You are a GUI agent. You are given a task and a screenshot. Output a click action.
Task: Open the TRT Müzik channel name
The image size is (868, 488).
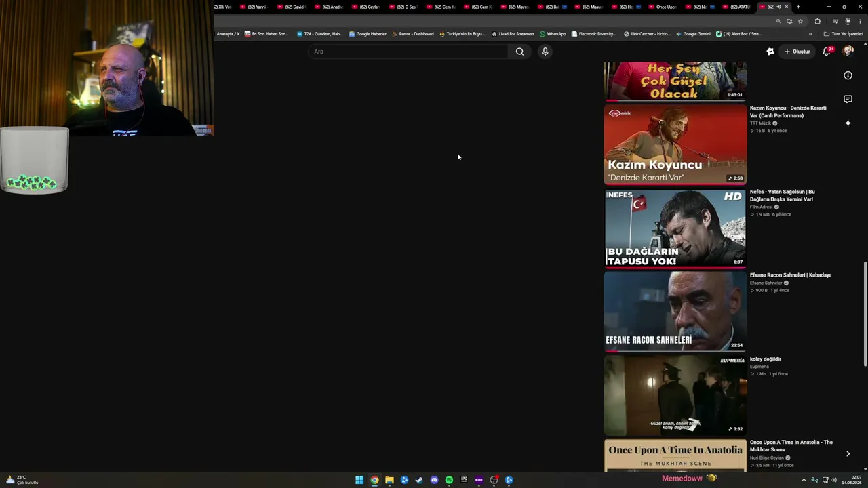tap(760, 123)
